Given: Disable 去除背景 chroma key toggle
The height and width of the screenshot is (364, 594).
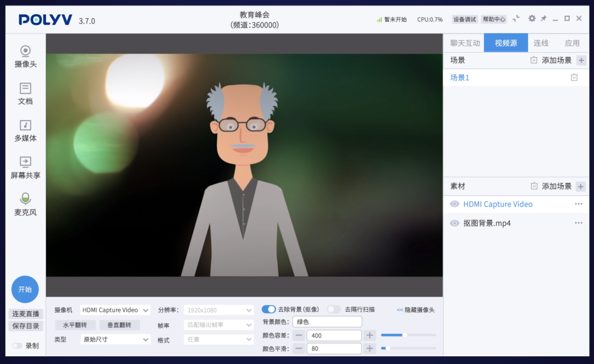Looking at the screenshot, I should (x=269, y=309).
